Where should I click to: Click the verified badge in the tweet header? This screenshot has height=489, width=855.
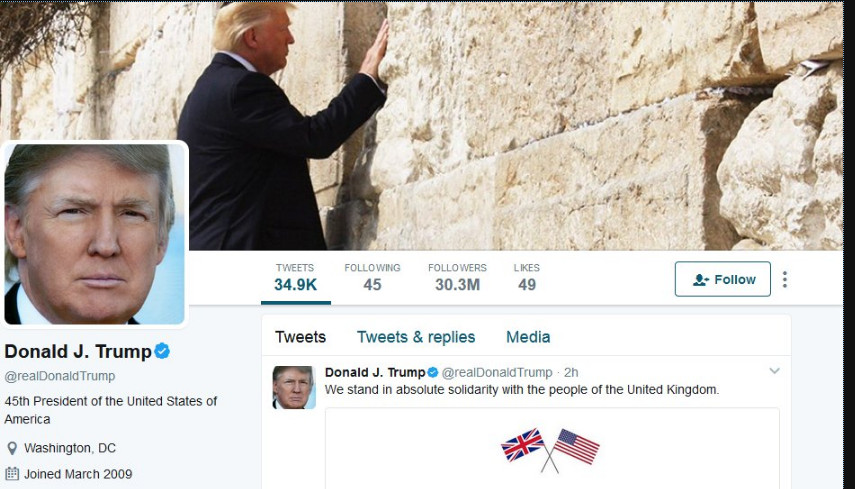click(433, 372)
